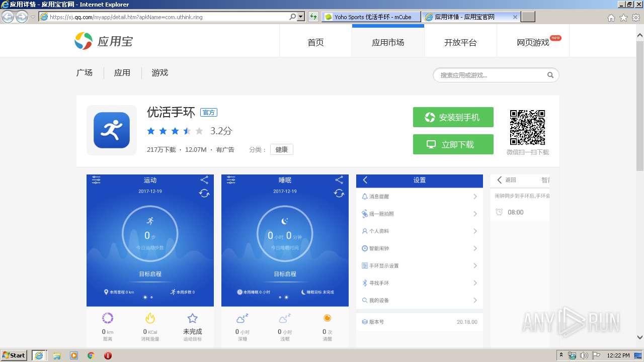Viewport: 644px width, 362px height.
Task: Go back using the IE back arrow
Action: 8,17
